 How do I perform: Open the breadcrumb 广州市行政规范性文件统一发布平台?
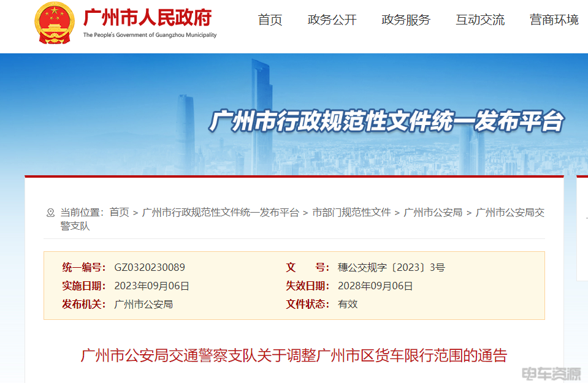221,213
